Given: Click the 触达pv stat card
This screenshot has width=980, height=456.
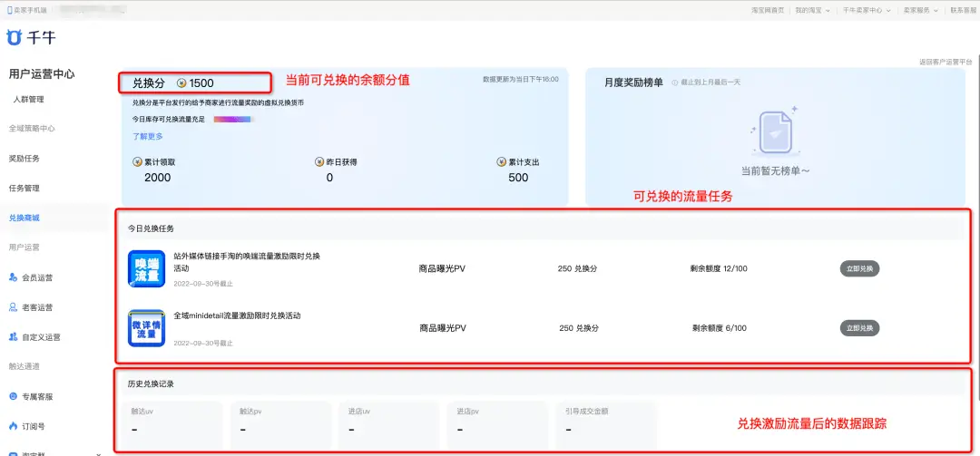Looking at the screenshot, I should click(x=280, y=426).
